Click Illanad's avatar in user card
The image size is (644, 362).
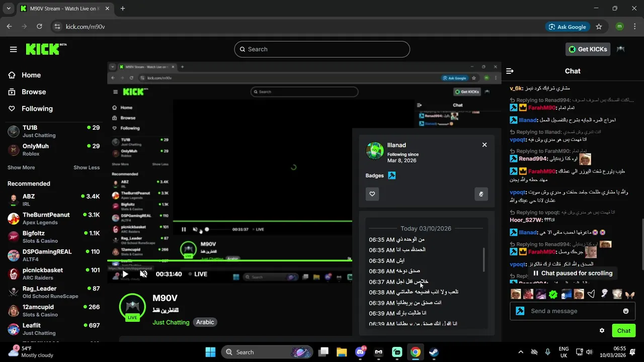(374, 151)
